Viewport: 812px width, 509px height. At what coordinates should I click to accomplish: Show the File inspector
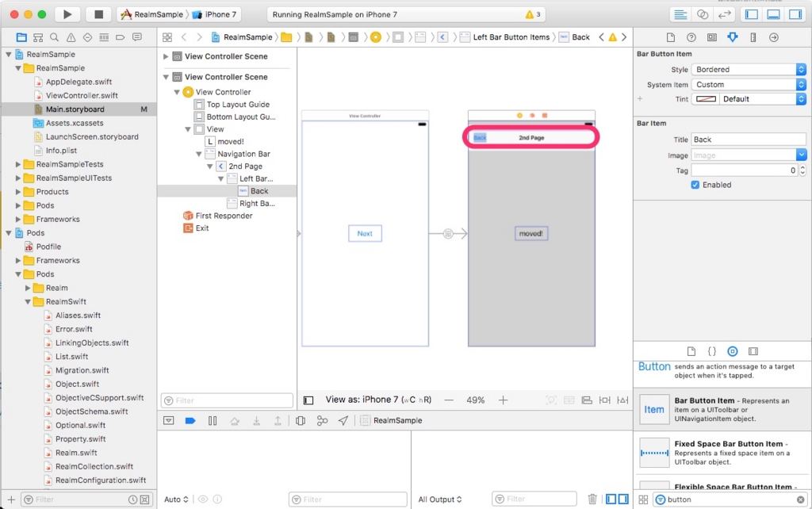671,37
